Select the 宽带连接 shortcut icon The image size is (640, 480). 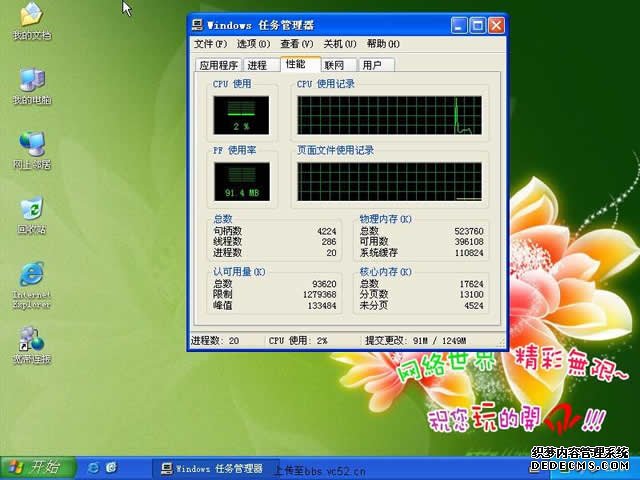click(32, 345)
